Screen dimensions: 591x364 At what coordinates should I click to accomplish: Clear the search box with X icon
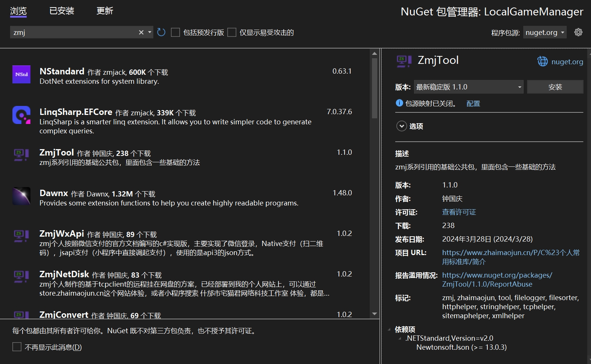[141, 32]
